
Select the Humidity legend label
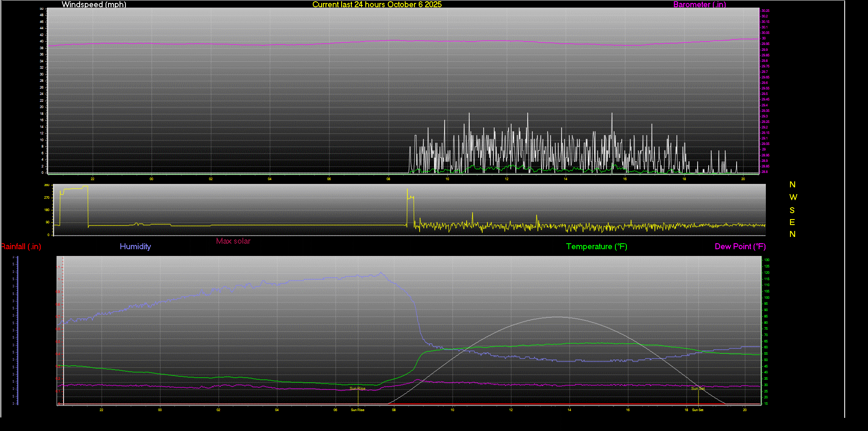(135, 247)
